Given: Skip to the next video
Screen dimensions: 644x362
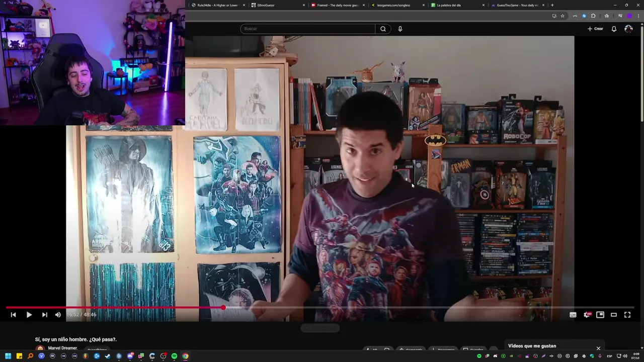Looking at the screenshot, I should (x=44, y=315).
